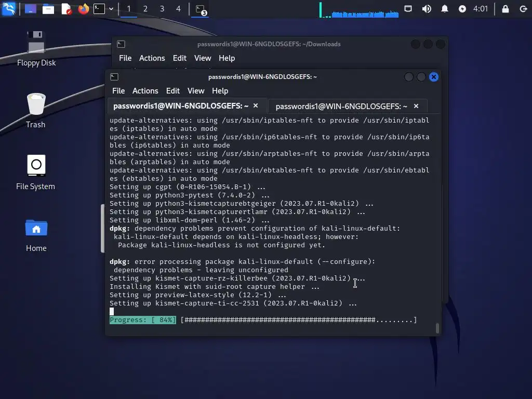The image size is (532, 399).
Task: Open the network connection tray icon
Action: tap(408, 9)
